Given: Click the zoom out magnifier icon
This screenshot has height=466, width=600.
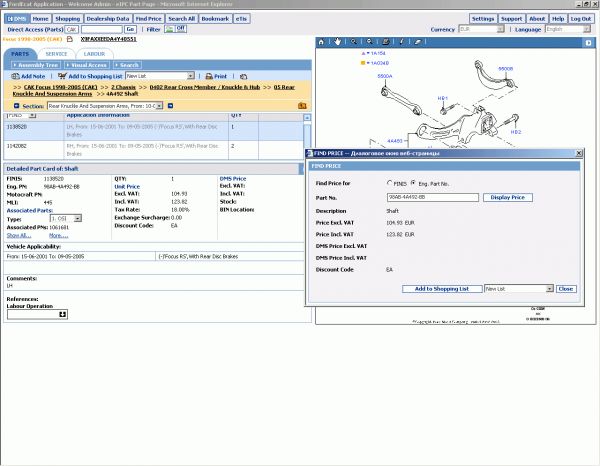Looking at the screenshot, I should pos(368,42).
